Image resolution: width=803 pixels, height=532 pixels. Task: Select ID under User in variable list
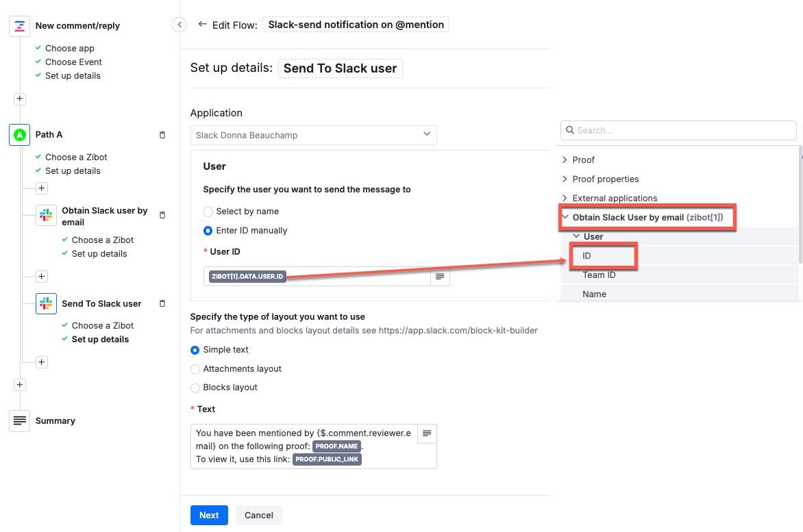tap(587, 255)
